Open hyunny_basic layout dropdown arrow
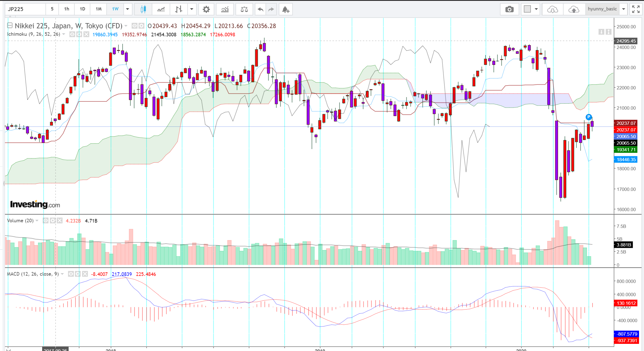 pos(624,9)
